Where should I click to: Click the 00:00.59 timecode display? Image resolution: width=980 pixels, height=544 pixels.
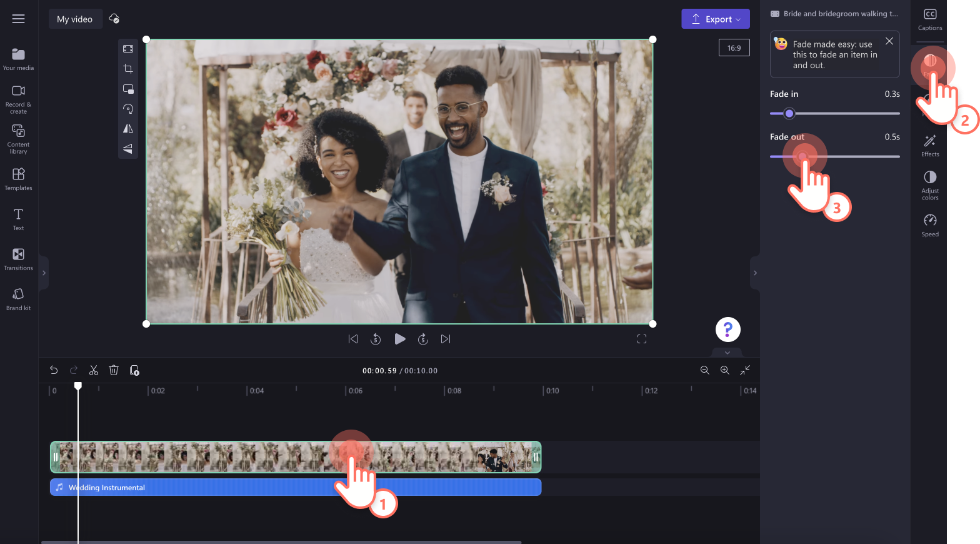pyautogui.click(x=379, y=371)
